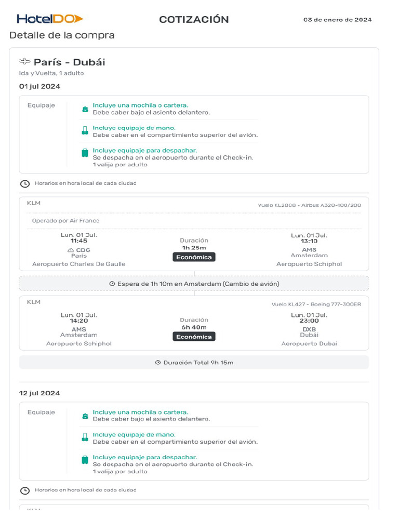Click the checked suitcase icon for 12 jul
This screenshot has width=399, height=532.
[85, 460]
